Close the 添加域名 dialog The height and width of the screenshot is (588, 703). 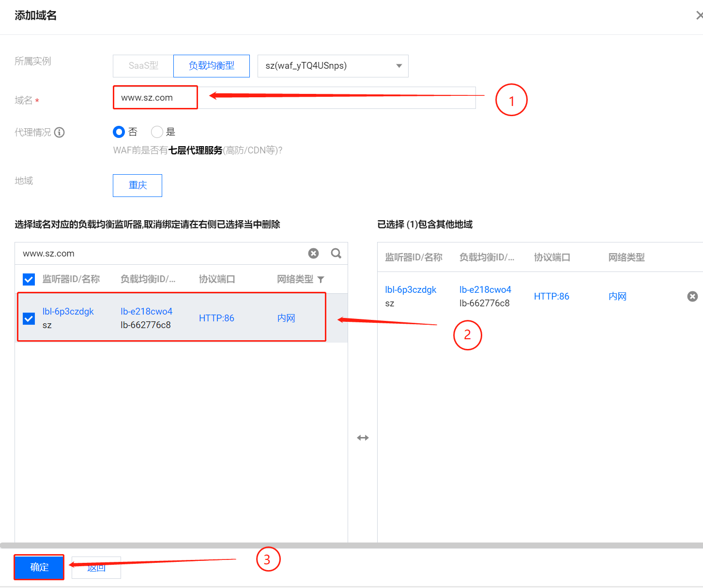(x=699, y=16)
